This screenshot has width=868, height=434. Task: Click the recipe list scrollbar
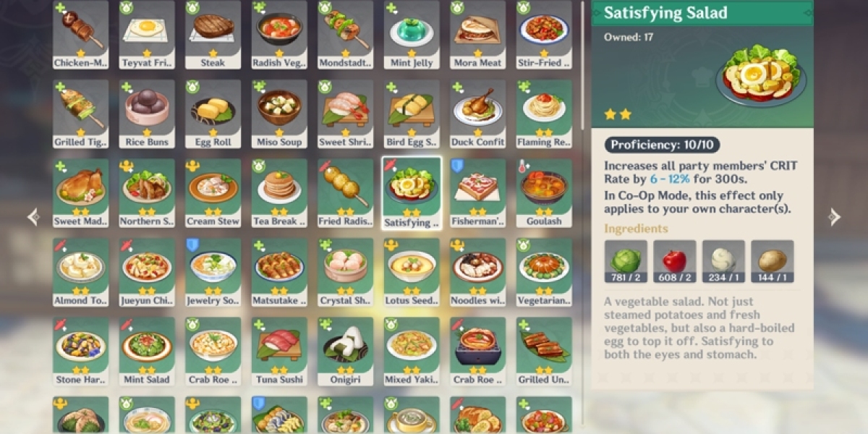583,65
